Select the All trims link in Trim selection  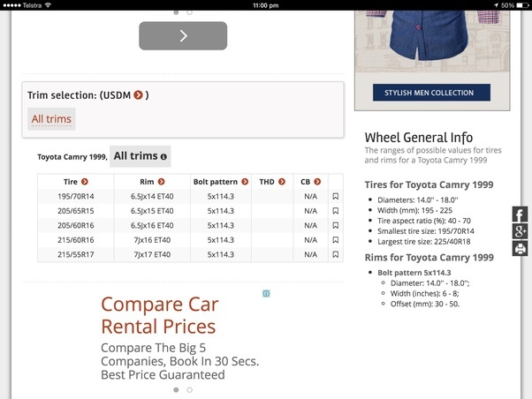[51, 119]
